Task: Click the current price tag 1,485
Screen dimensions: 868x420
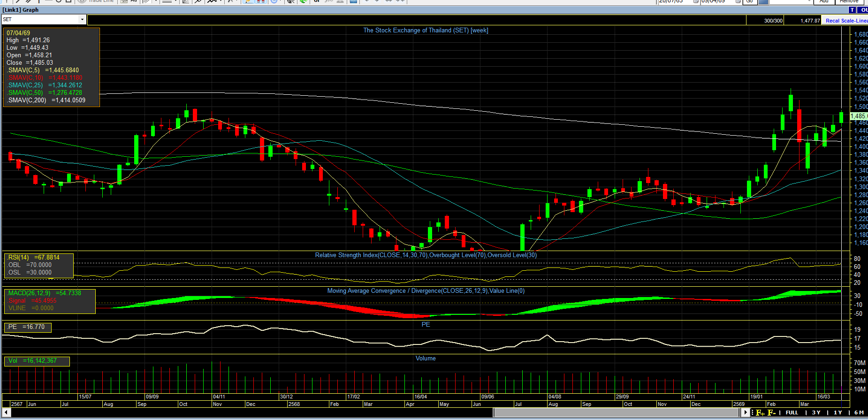Action: click(x=859, y=116)
